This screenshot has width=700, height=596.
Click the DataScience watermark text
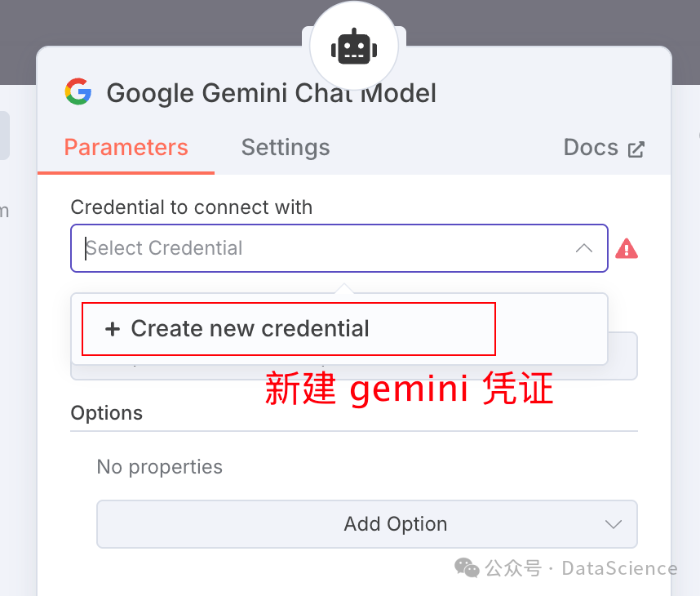click(x=620, y=568)
